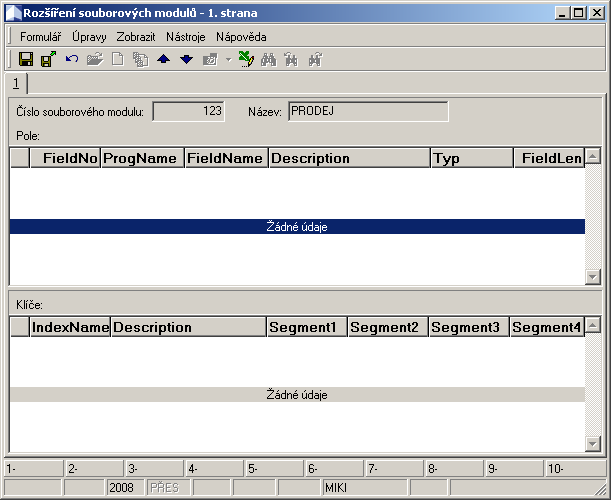Open the Formulář menu
The height and width of the screenshot is (500, 611).
pyautogui.click(x=40, y=36)
